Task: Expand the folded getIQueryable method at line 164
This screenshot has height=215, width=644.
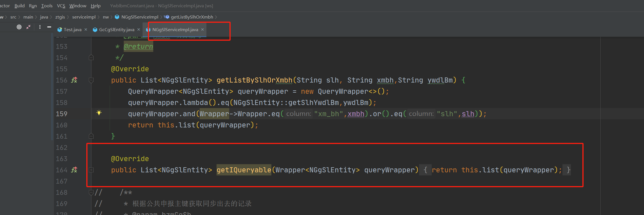Action: 91,170
